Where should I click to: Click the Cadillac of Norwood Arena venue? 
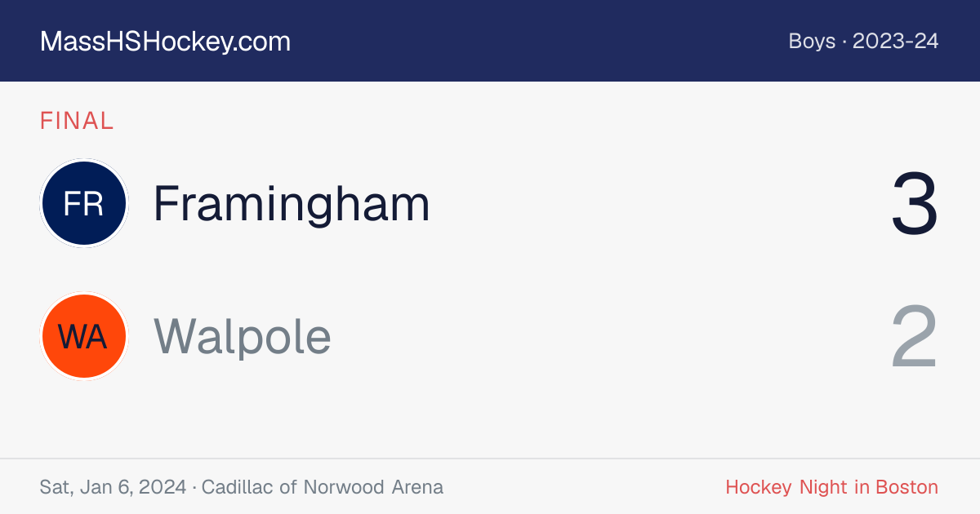(x=323, y=487)
